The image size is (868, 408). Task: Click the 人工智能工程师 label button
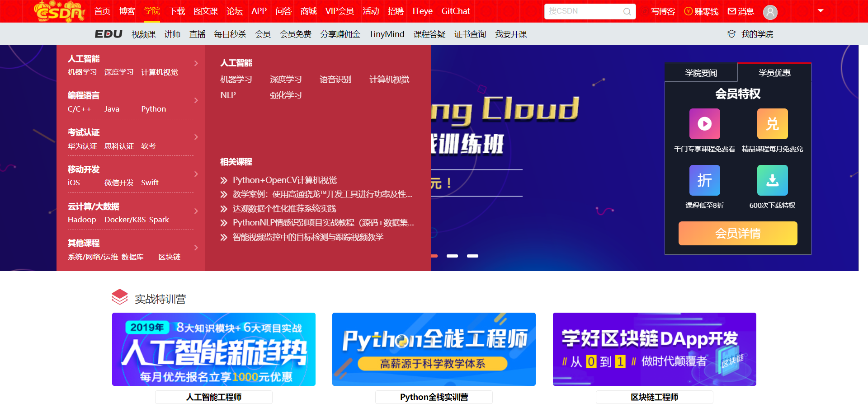tap(214, 397)
